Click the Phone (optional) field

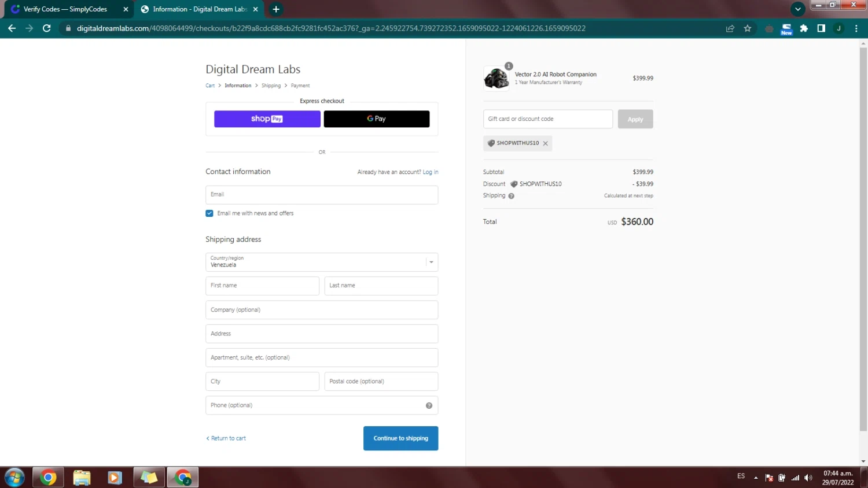[x=322, y=405]
